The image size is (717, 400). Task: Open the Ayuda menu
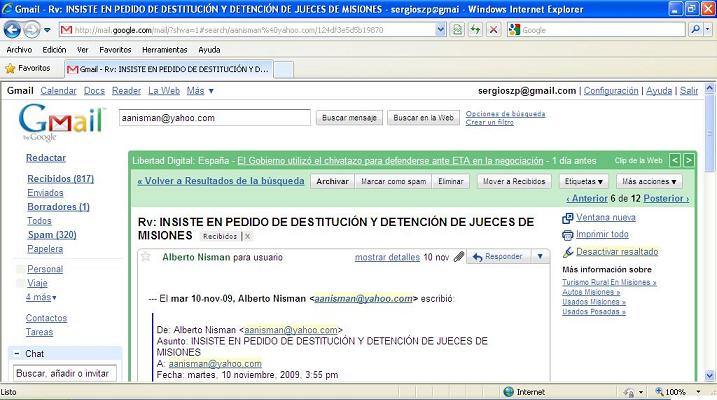pos(209,50)
